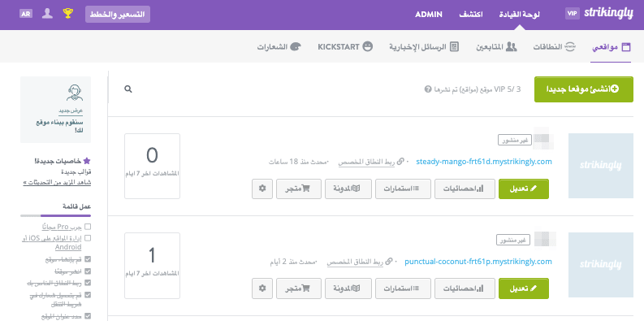Select مواقعي my sites tab
Screen dimensions: 644x321
[611, 47]
